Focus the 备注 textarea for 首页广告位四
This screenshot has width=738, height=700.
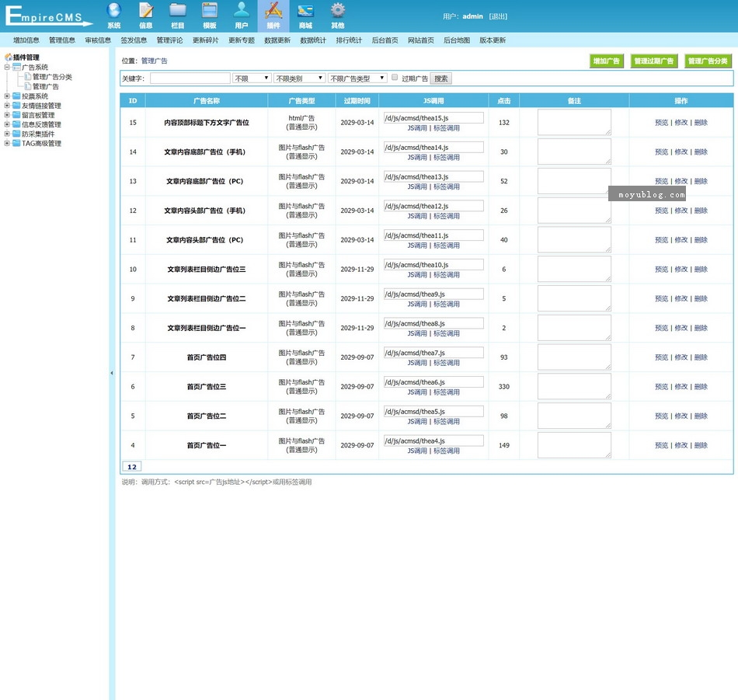pos(574,357)
